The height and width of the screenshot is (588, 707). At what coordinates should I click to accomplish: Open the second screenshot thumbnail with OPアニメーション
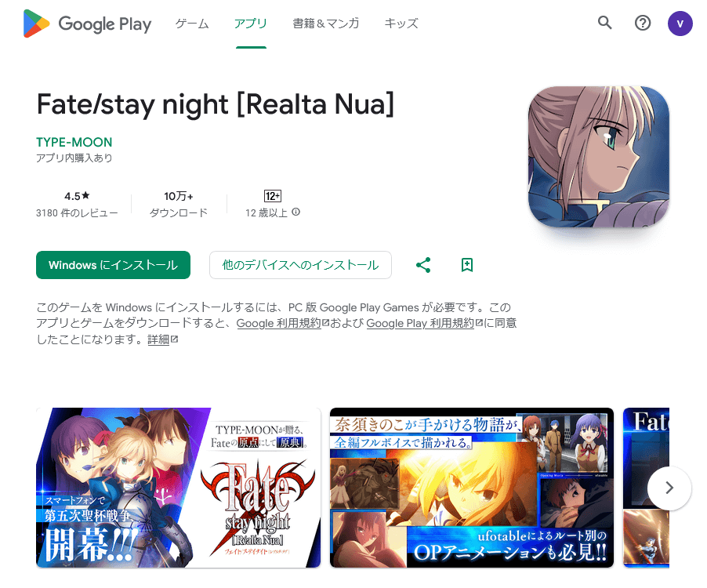pyautogui.click(x=472, y=488)
